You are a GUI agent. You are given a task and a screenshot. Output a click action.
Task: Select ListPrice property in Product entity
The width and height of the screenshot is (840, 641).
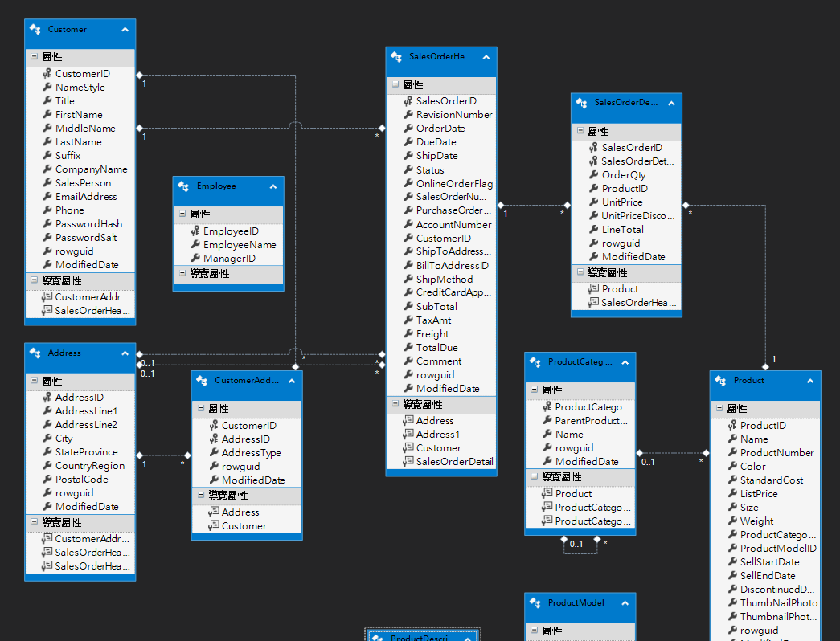[758, 494]
